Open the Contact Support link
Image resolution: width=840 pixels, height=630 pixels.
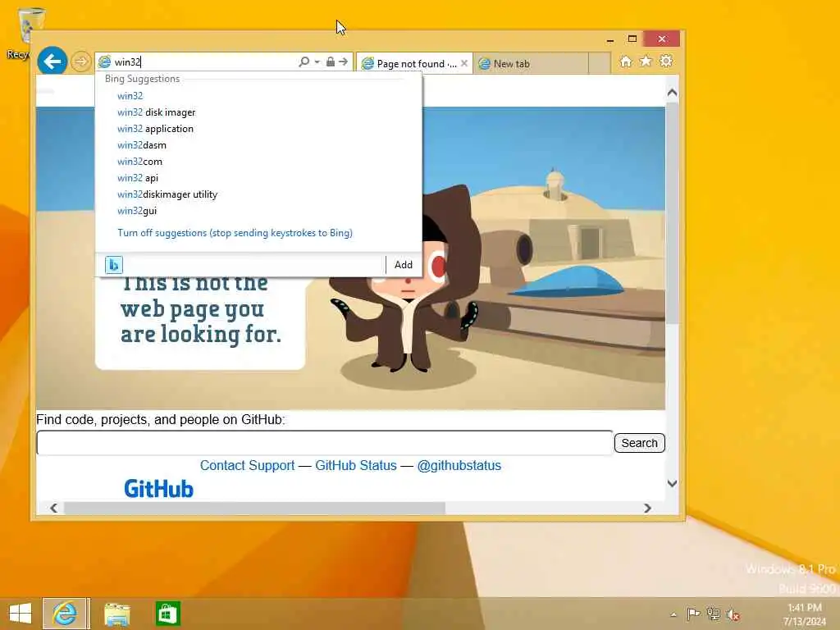247,466
